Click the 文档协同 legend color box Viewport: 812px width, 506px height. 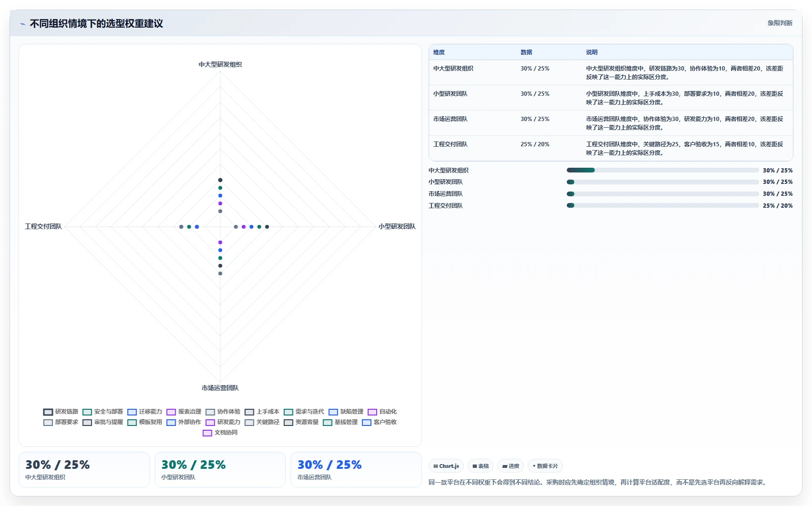click(x=207, y=433)
